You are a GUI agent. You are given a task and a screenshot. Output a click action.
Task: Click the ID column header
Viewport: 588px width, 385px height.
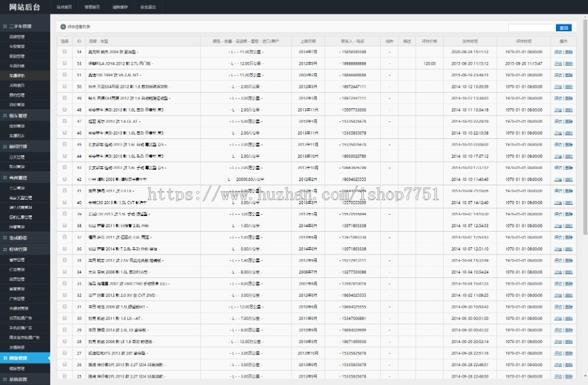coord(79,41)
